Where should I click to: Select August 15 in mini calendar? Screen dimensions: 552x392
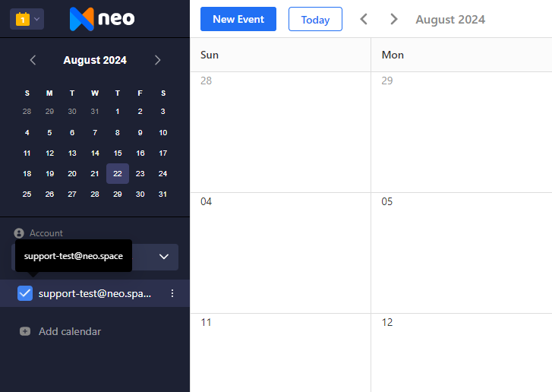point(118,153)
